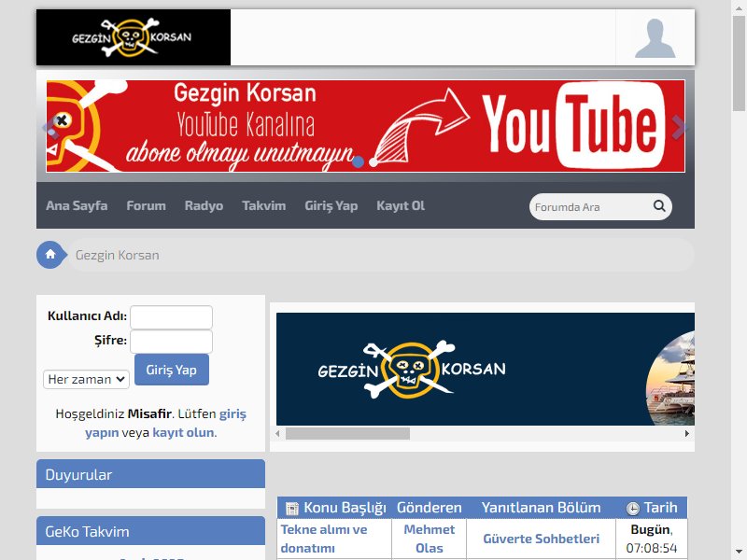Screen dimensions: 747x560
Task: Open the topic 'Tekne alımı ve donatımı'
Action: coord(324,539)
